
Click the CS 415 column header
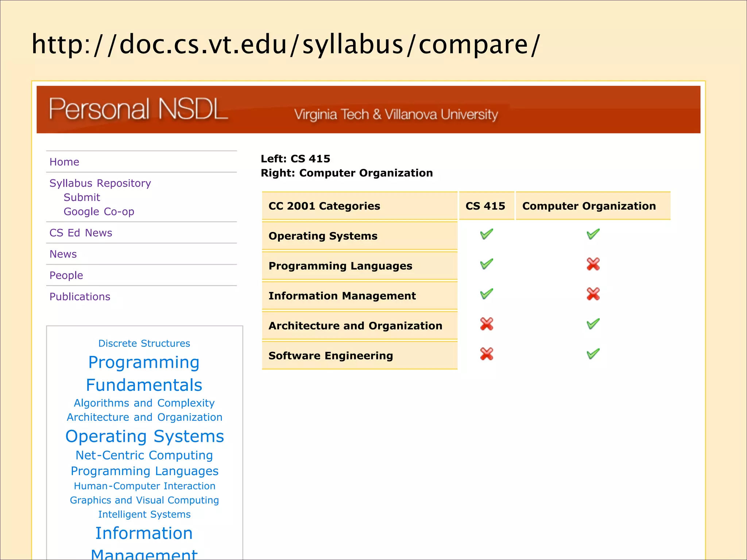click(487, 206)
